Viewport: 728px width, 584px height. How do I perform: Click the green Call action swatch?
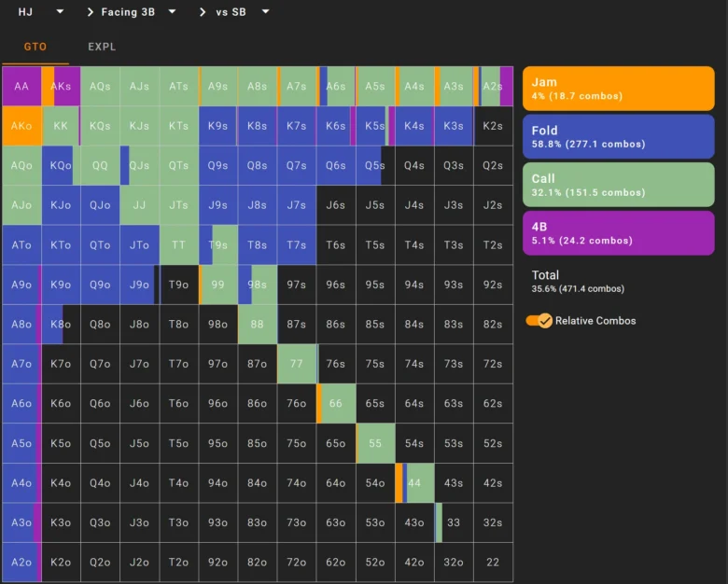tap(619, 185)
